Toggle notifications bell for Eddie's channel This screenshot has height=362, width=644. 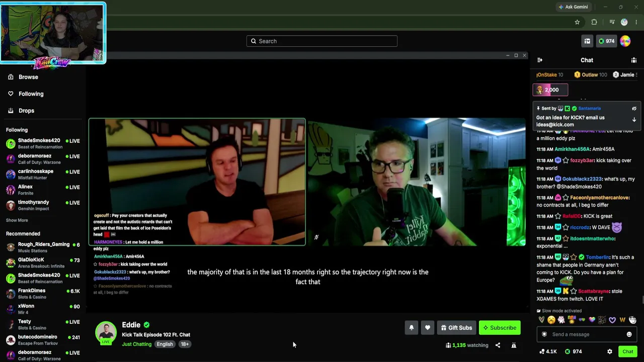(x=411, y=328)
